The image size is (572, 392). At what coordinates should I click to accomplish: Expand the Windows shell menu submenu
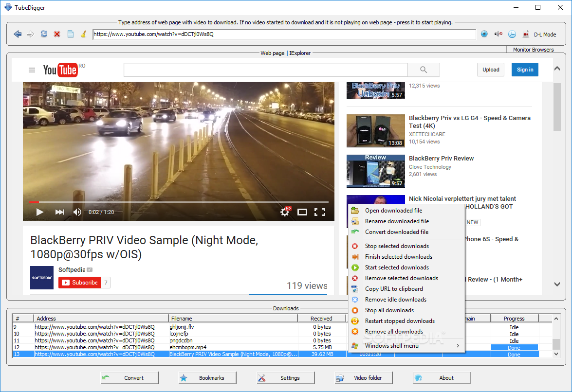(x=407, y=346)
